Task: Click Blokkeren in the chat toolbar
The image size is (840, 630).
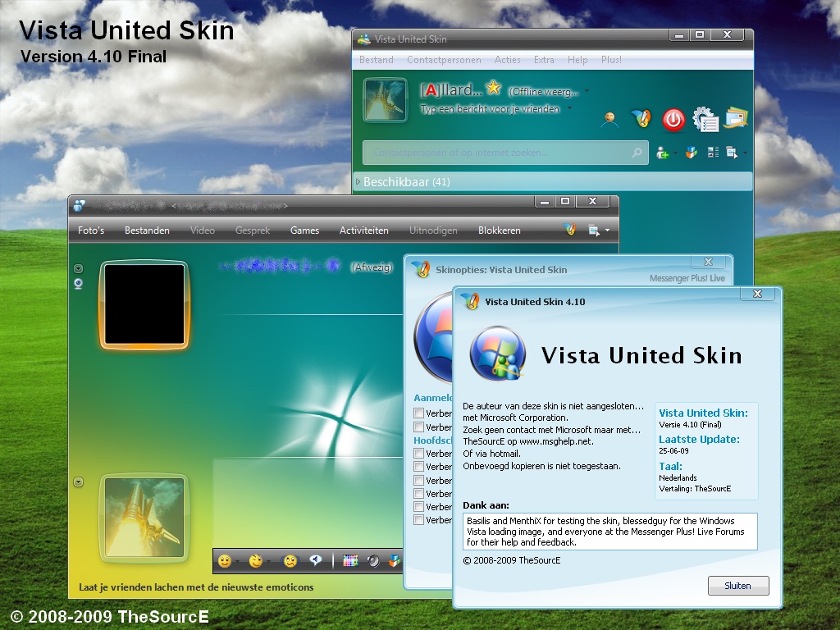Action: point(500,231)
